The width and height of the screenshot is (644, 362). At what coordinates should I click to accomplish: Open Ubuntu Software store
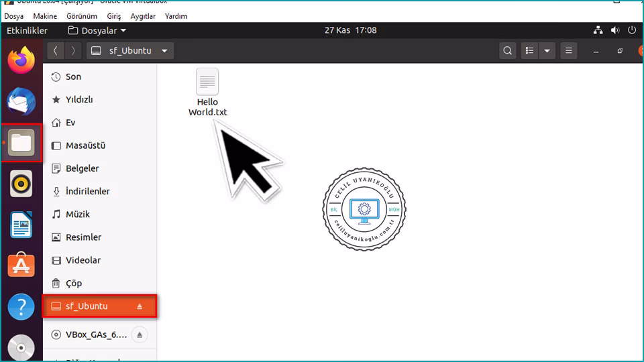tap(21, 265)
